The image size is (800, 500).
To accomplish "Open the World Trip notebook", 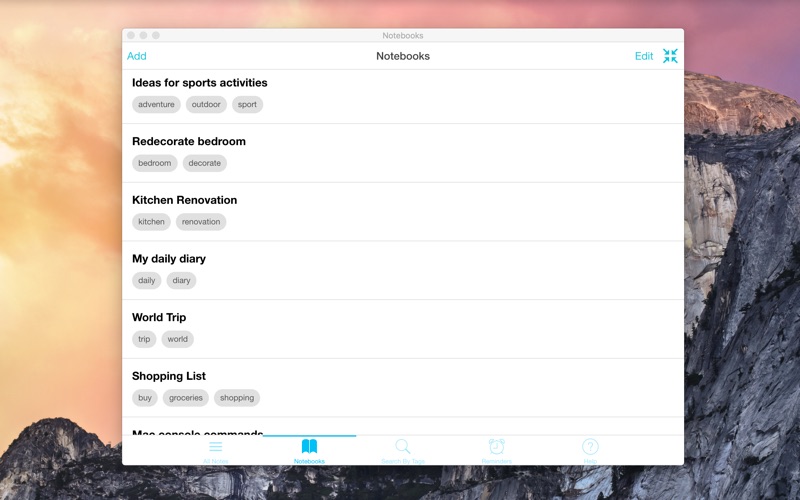I will [403, 329].
